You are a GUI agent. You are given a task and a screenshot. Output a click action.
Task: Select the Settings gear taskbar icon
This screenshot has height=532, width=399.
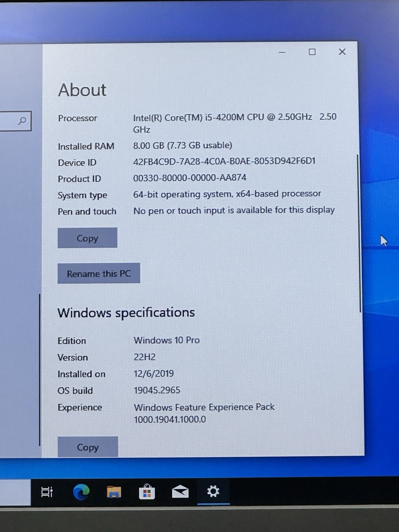[213, 491]
